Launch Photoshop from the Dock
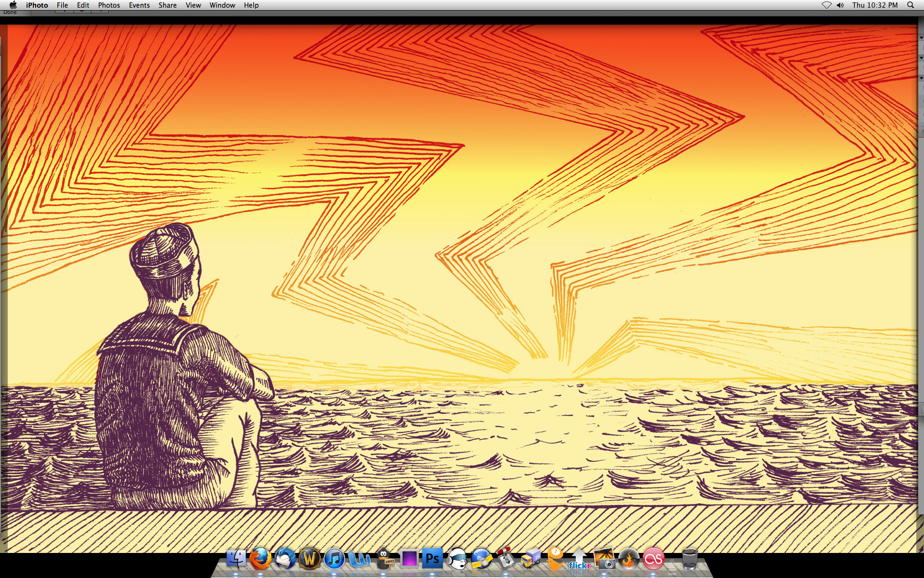Screen dimensions: 924x578 click(x=432, y=559)
